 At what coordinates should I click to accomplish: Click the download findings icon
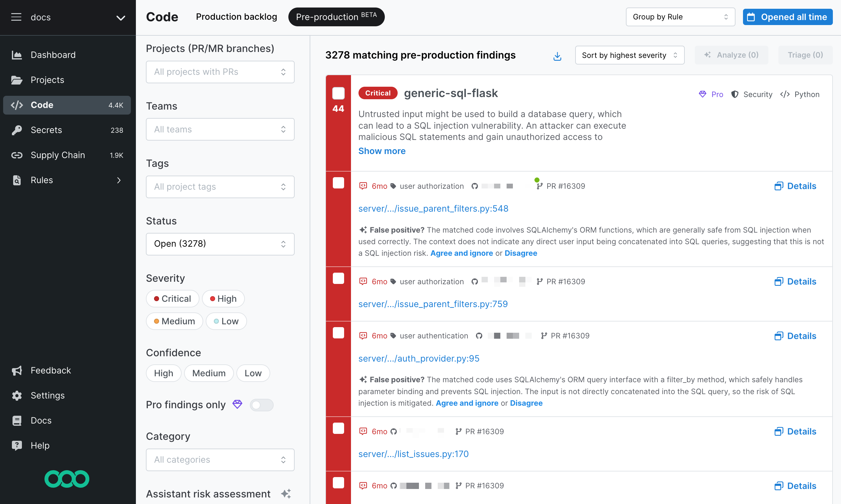pos(557,56)
